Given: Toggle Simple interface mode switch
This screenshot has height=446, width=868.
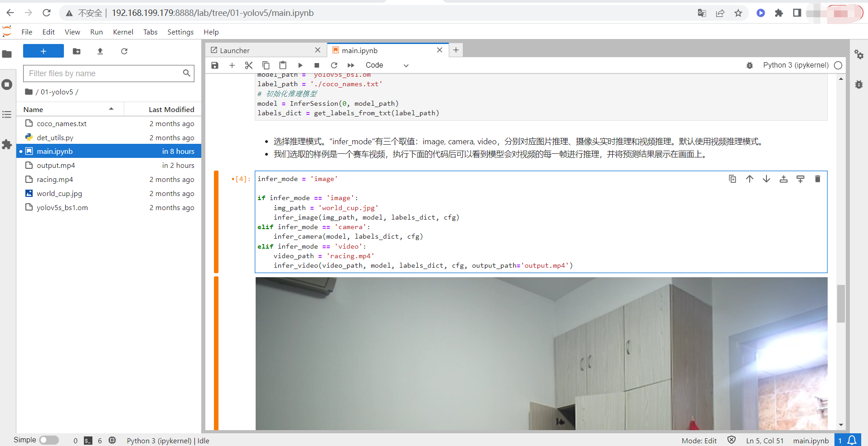Looking at the screenshot, I should pos(49,440).
